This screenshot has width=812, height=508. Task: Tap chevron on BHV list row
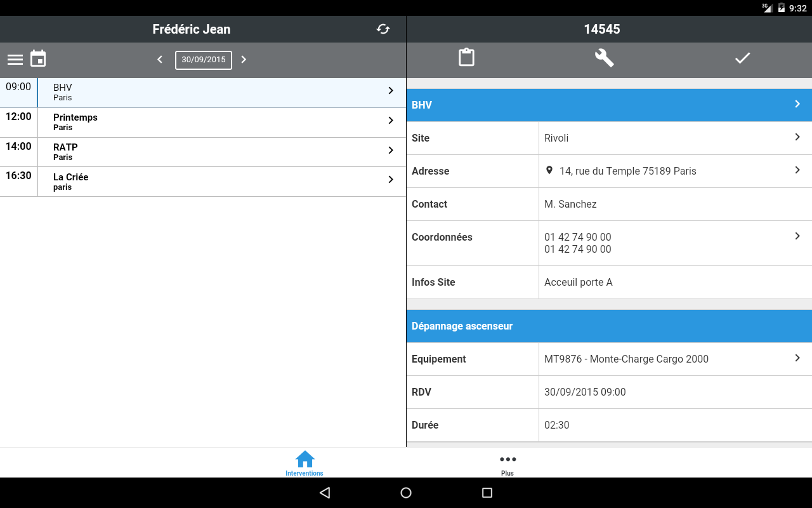(x=391, y=91)
